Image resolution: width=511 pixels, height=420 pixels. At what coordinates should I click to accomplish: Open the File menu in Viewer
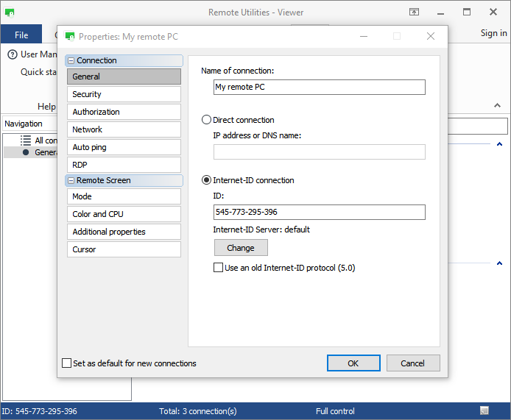coord(21,35)
